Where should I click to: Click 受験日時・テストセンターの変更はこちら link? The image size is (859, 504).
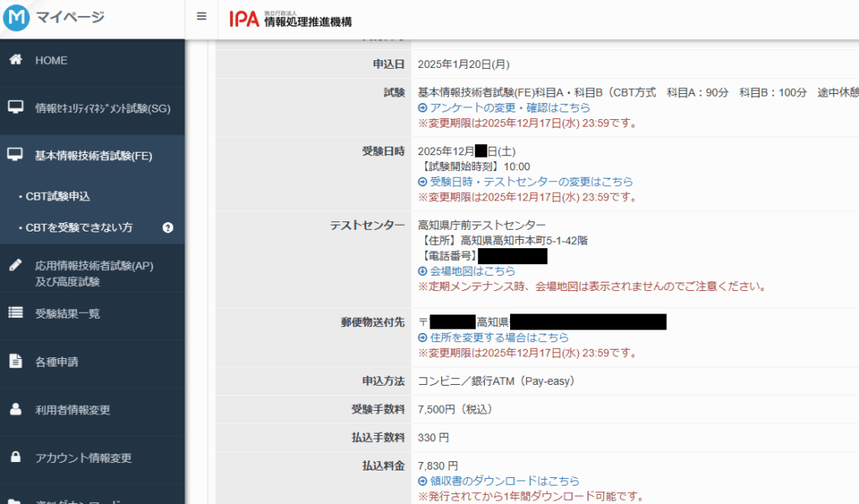click(x=530, y=181)
